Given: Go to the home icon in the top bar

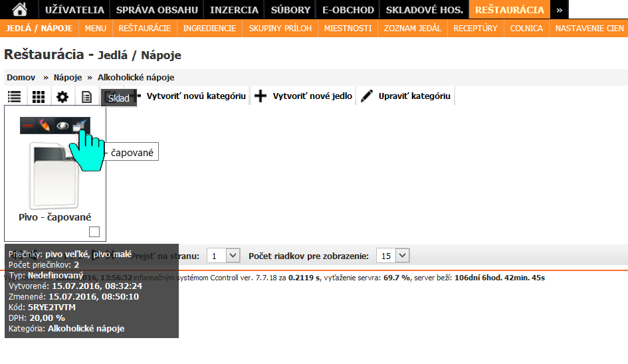Looking at the screenshot, I should click(x=20, y=9).
